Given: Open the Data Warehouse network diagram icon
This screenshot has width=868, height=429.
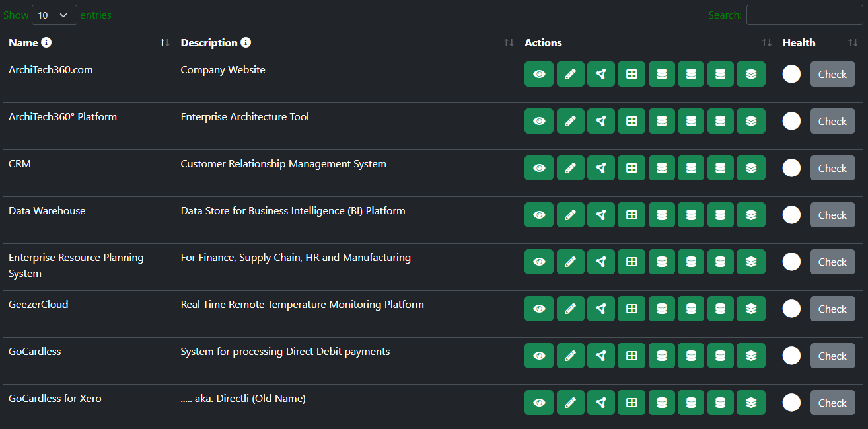Looking at the screenshot, I should pos(600,215).
